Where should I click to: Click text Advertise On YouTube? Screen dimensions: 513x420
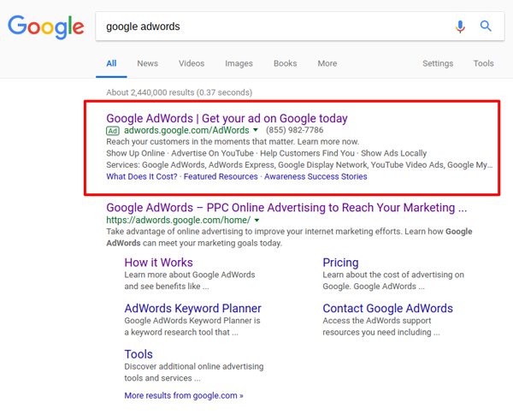(x=212, y=153)
